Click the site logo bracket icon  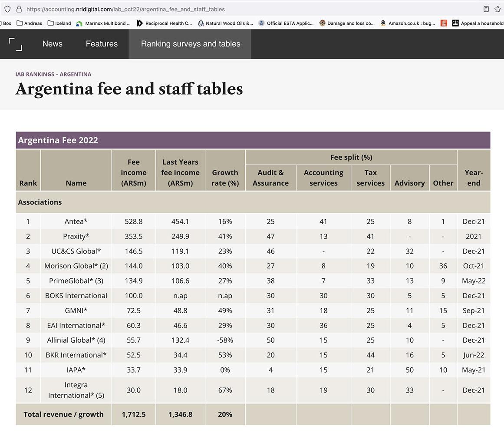[x=15, y=44]
